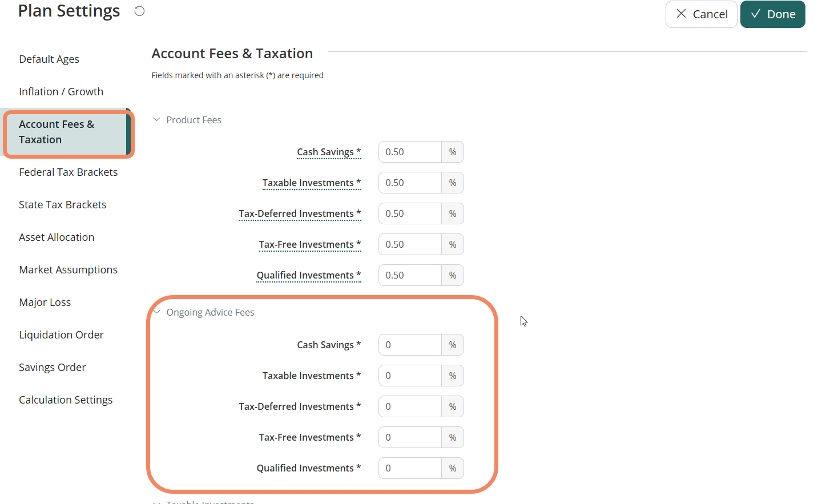Go to Inflation / Growth settings
This screenshot has height=504, width=822.
tap(61, 92)
